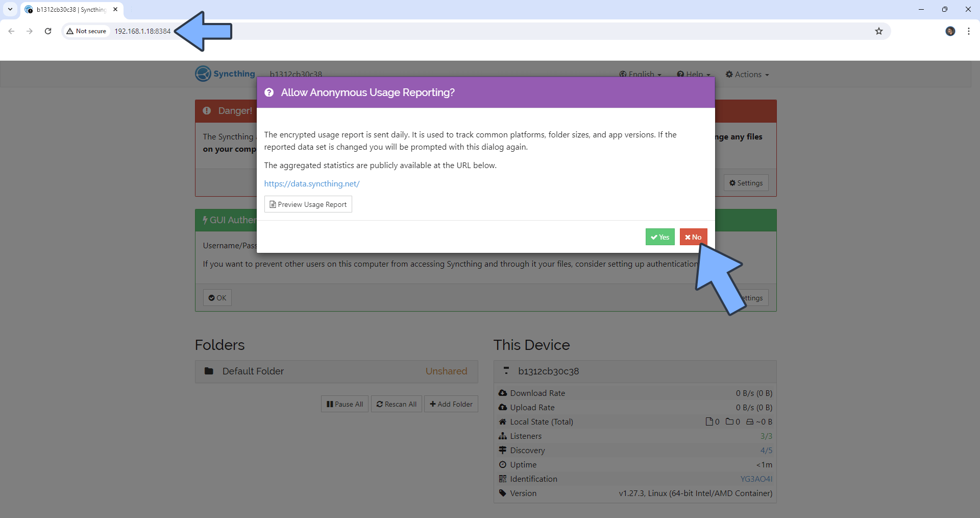Click the Discovery signpost icon
Image resolution: width=980 pixels, height=518 pixels.
click(503, 450)
